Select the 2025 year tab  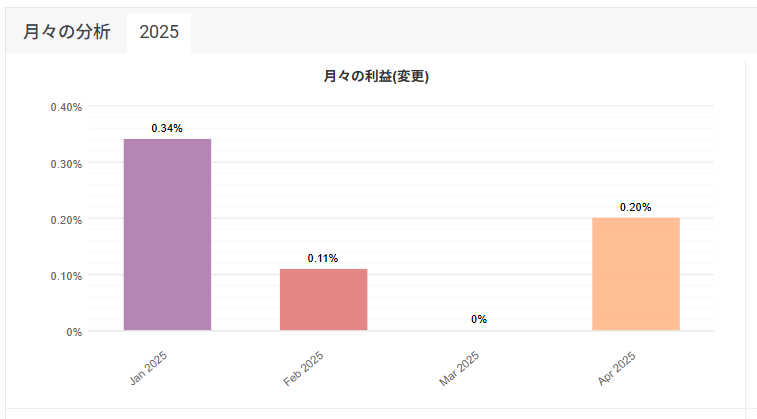159,32
